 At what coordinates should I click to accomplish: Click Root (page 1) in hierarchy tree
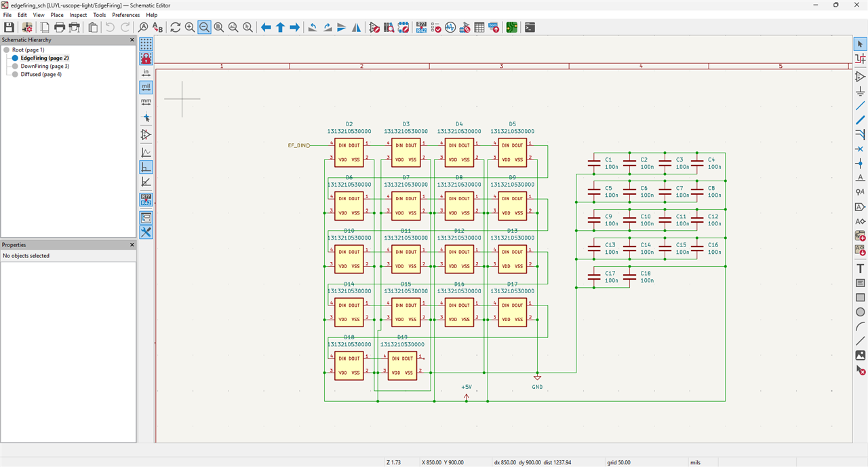click(28, 50)
